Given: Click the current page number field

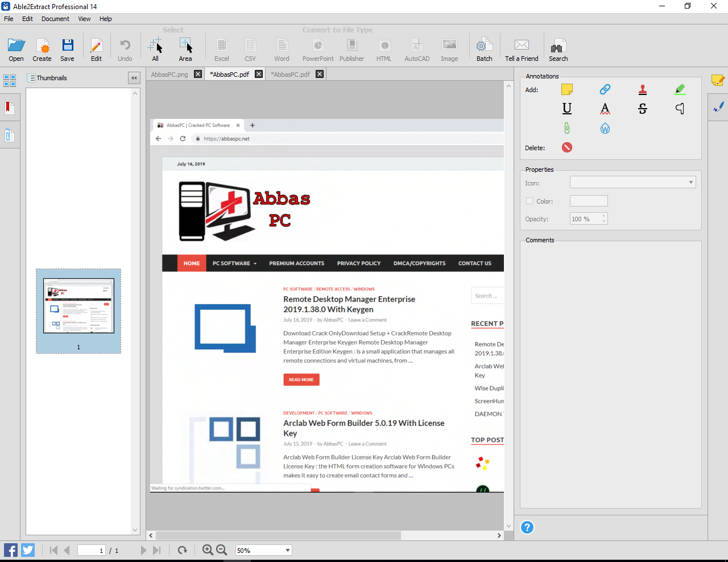Looking at the screenshot, I should [x=92, y=550].
